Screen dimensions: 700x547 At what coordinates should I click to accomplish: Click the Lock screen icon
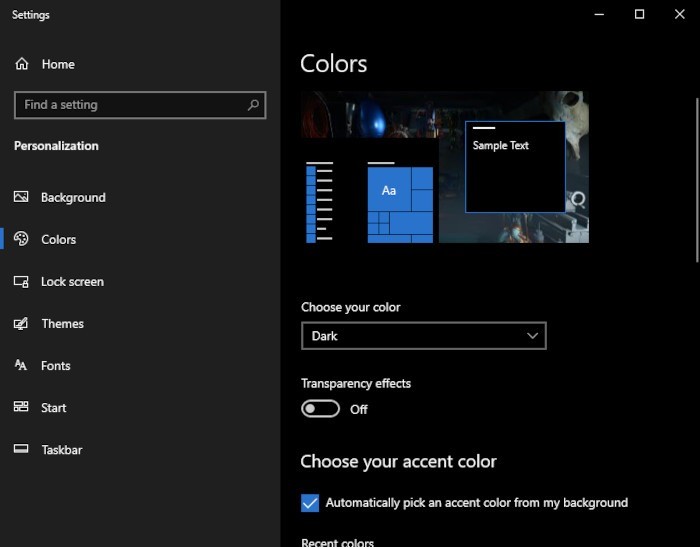(x=21, y=282)
